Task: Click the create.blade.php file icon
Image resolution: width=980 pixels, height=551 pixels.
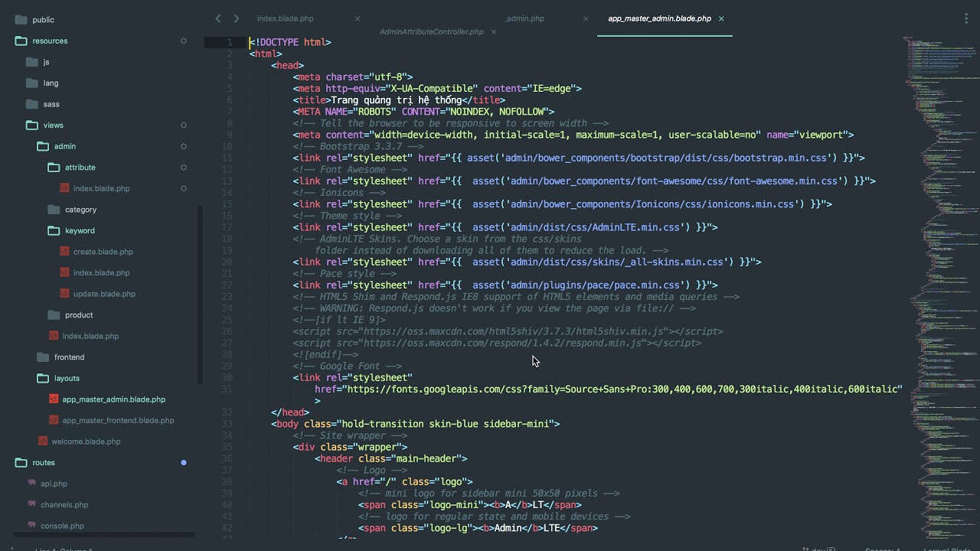Action: point(64,252)
